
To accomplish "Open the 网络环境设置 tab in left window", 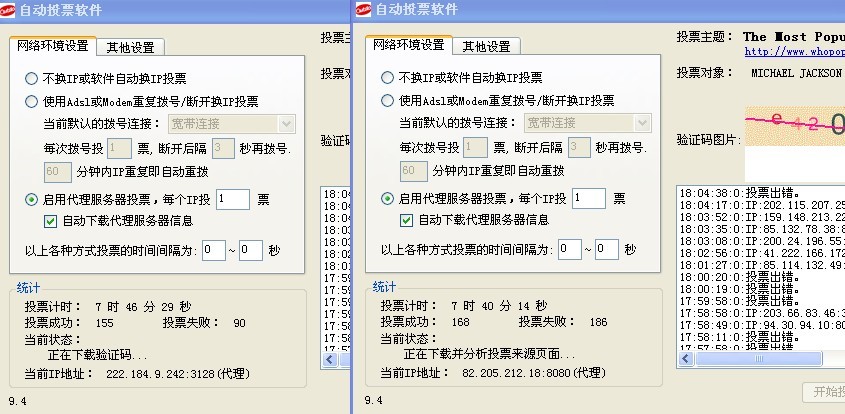I will (x=53, y=46).
